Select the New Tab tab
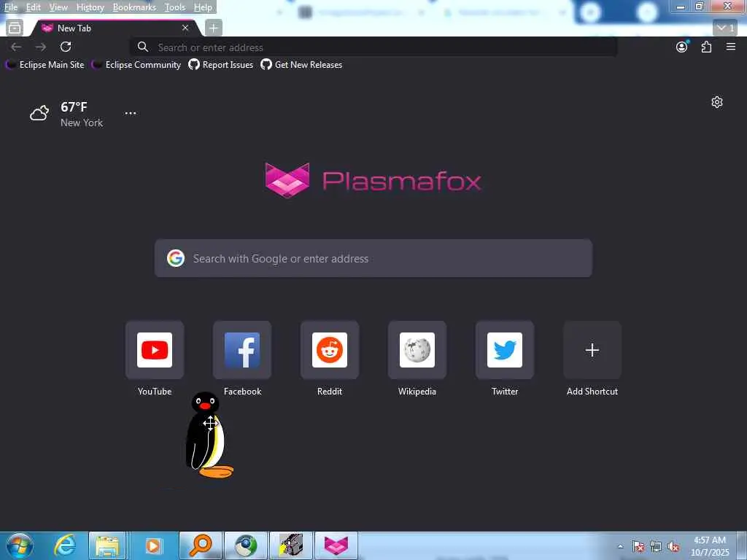The image size is (747, 560). click(x=115, y=28)
